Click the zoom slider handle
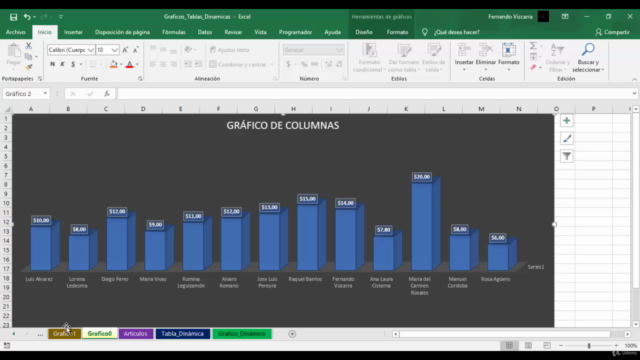Viewport: 640px width, 360px height. pos(589,346)
